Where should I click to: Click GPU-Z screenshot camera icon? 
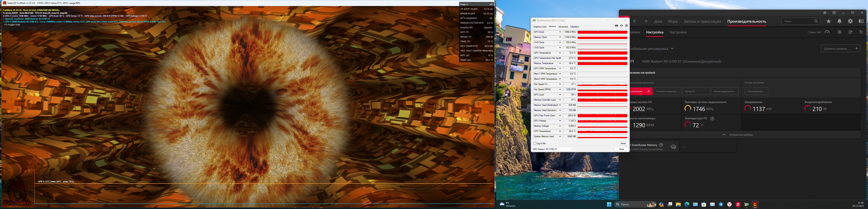tap(616, 26)
